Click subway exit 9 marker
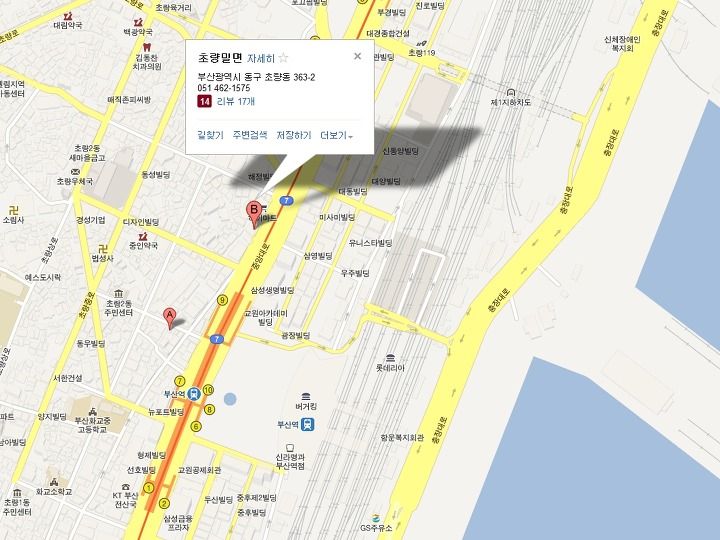 (x=222, y=300)
